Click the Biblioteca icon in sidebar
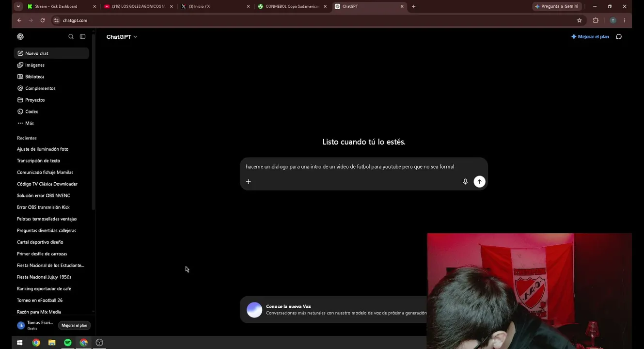This screenshot has width=644, height=349. click(20, 77)
